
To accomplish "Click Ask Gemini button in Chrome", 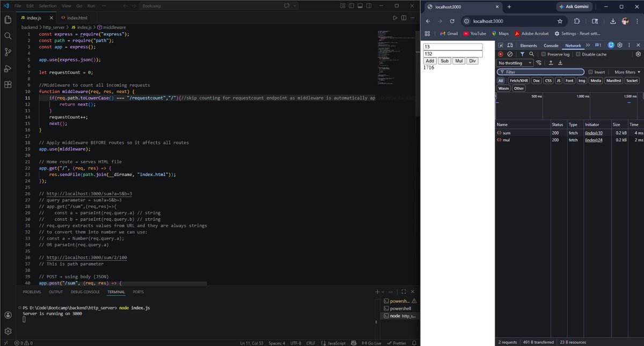I will (x=575, y=6).
